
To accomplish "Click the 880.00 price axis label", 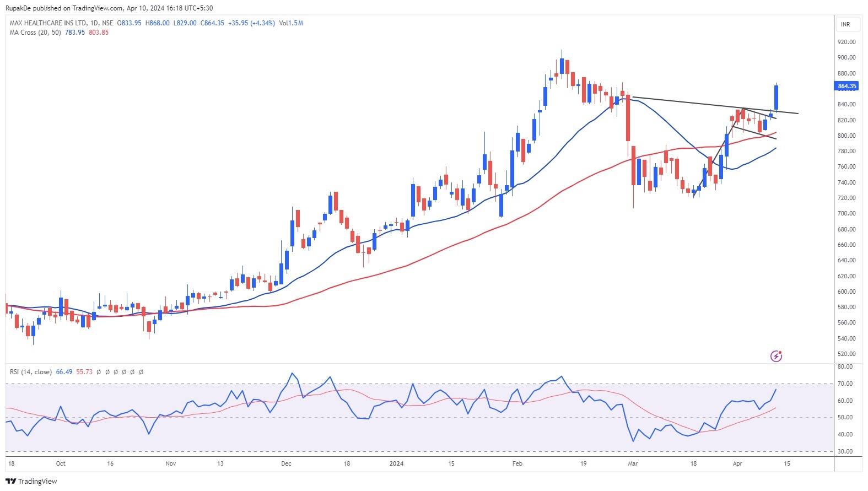I will (x=847, y=73).
